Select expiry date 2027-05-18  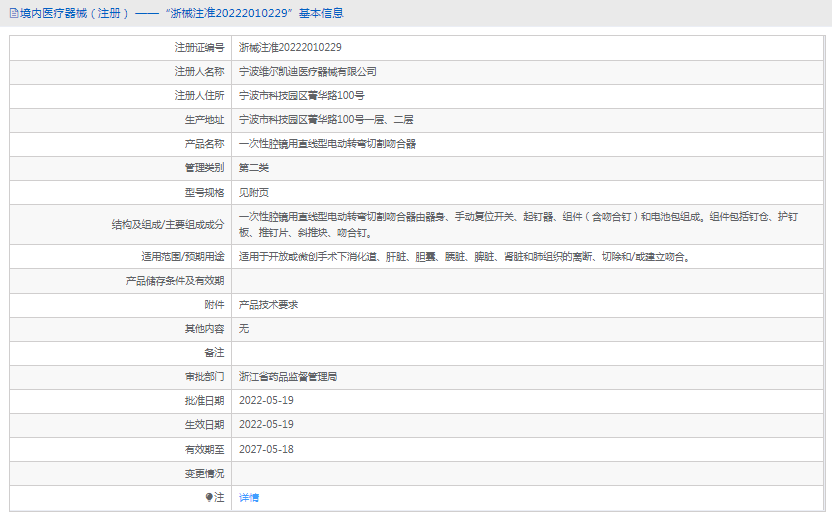(266, 449)
